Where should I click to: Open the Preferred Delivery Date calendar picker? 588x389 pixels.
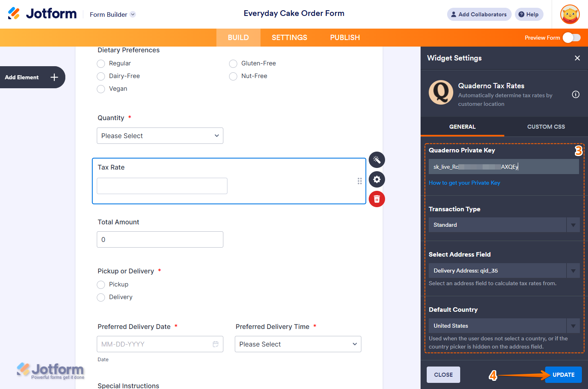[x=216, y=344]
